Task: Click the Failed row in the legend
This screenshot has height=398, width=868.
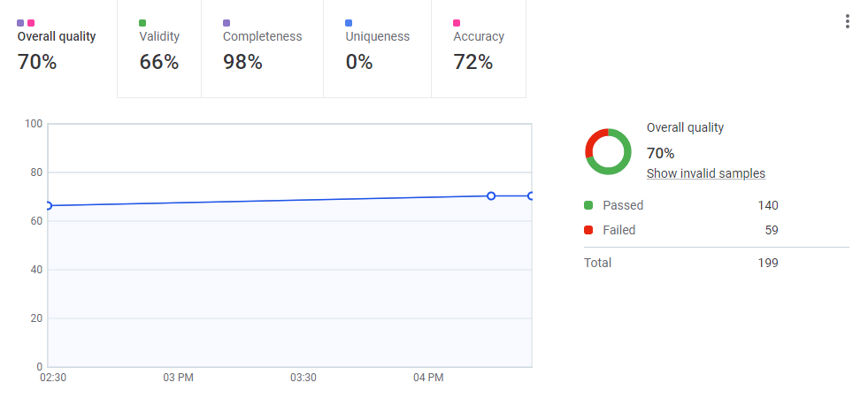Action: (681, 230)
